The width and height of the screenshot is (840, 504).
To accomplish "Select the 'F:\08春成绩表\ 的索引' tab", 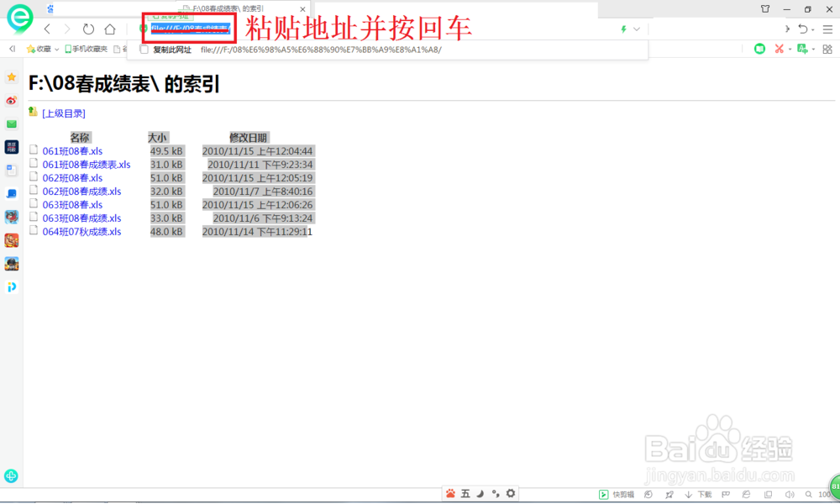I will tap(244, 8).
